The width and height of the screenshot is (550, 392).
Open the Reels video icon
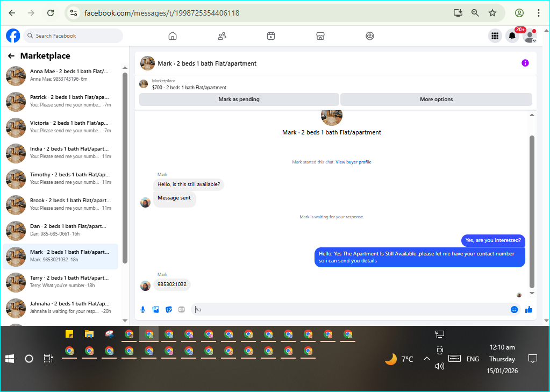tap(271, 36)
